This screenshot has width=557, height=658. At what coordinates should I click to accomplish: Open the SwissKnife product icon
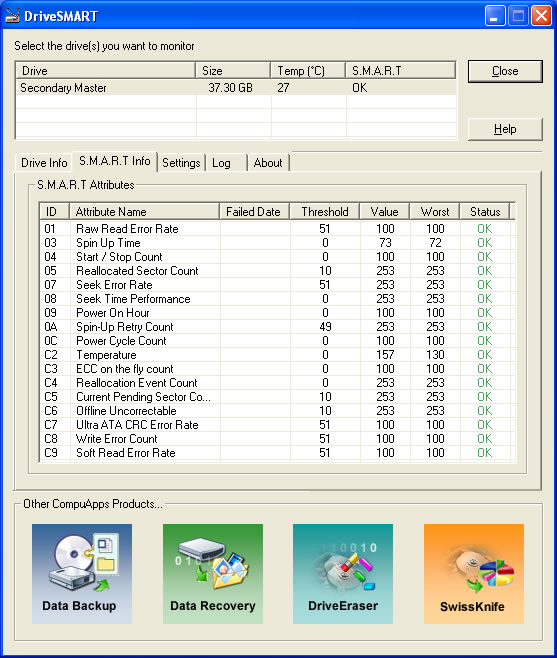474,574
